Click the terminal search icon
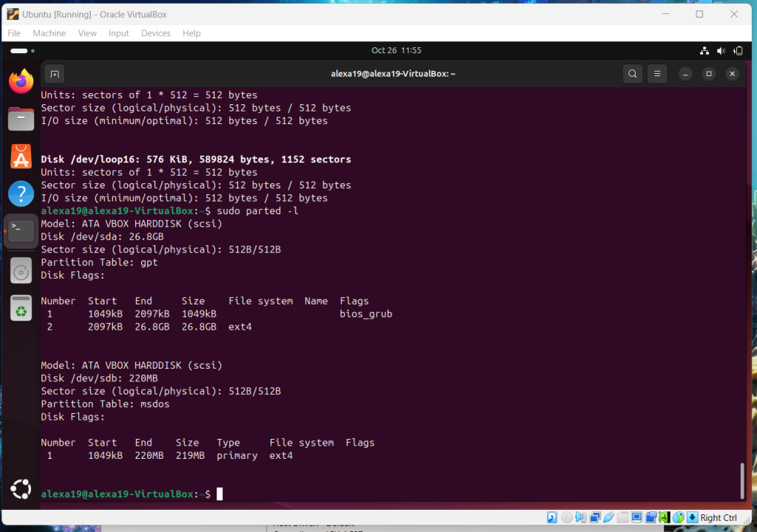 click(x=632, y=74)
